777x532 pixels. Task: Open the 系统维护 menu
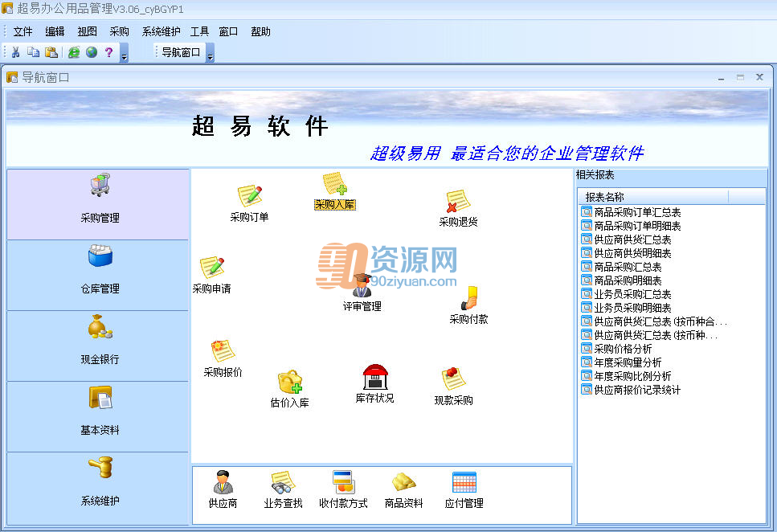click(x=161, y=31)
